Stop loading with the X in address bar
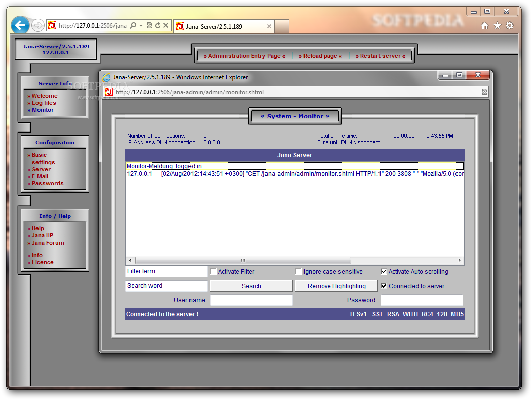The height and width of the screenshot is (400, 532). pos(166,25)
